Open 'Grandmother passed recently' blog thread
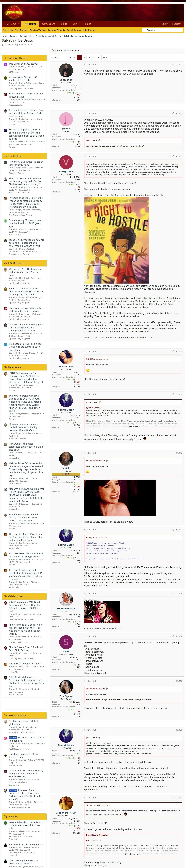 [25, 309]
